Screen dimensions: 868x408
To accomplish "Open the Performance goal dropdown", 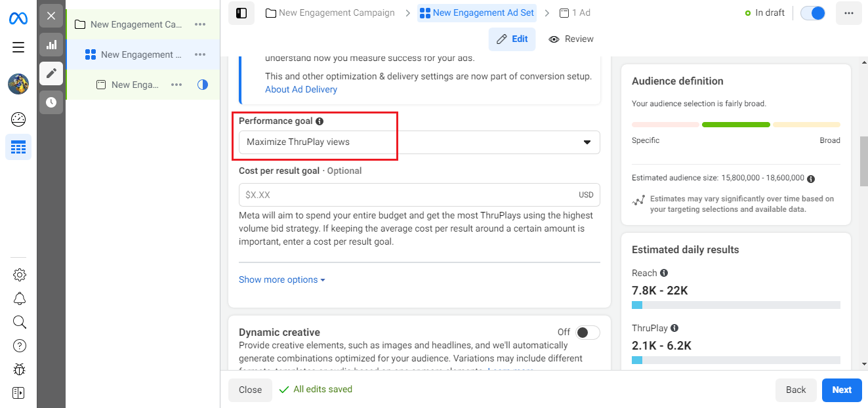I will pos(419,142).
